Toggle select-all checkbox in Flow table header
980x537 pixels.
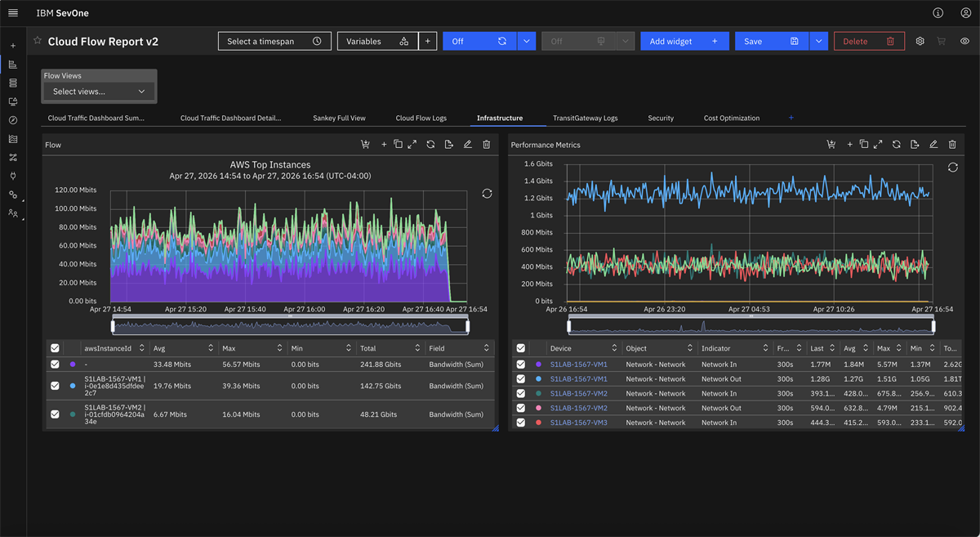point(55,348)
